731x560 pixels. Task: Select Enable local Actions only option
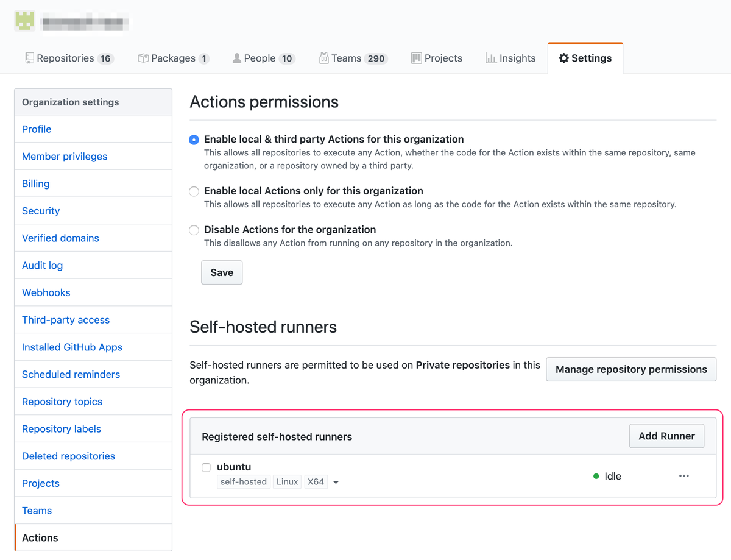(x=194, y=191)
